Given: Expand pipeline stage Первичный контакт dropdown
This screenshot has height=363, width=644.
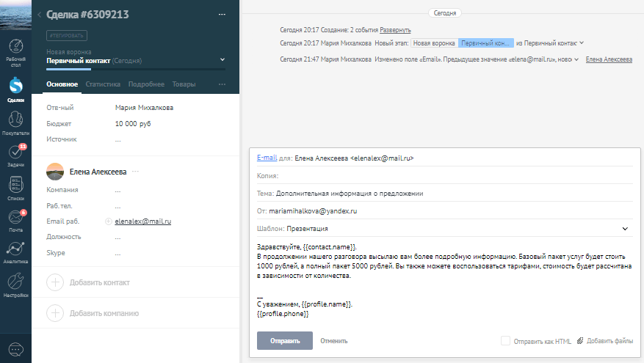Looking at the screenshot, I should click(x=222, y=59).
